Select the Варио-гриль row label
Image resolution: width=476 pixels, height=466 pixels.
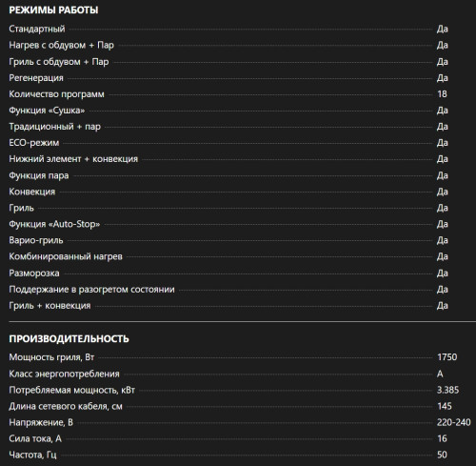[x=36, y=240]
